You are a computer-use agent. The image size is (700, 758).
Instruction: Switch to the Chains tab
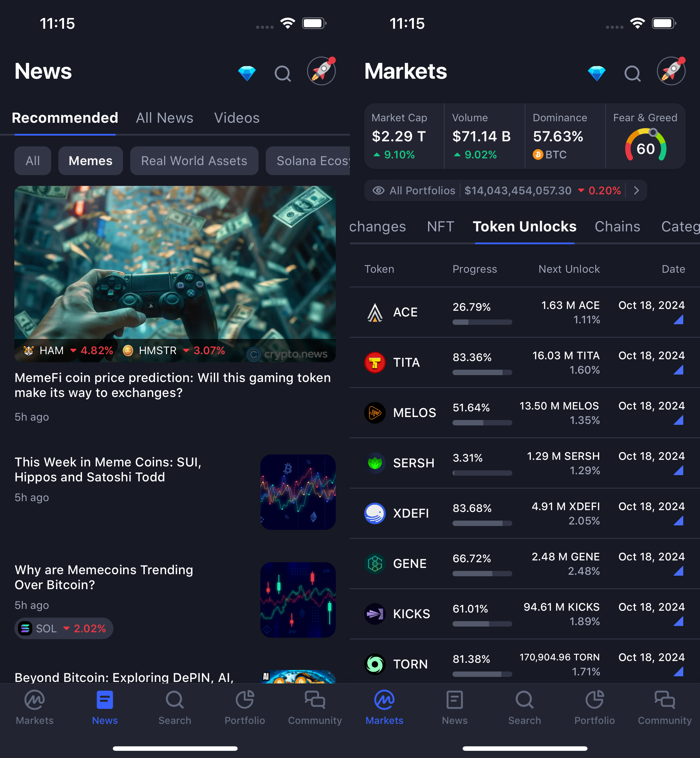tap(617, 227)
